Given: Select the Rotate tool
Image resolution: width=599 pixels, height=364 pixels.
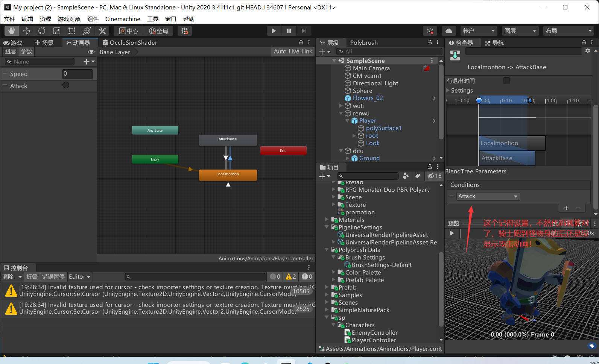Looking at the screenshot, I should tap(42, 31).
